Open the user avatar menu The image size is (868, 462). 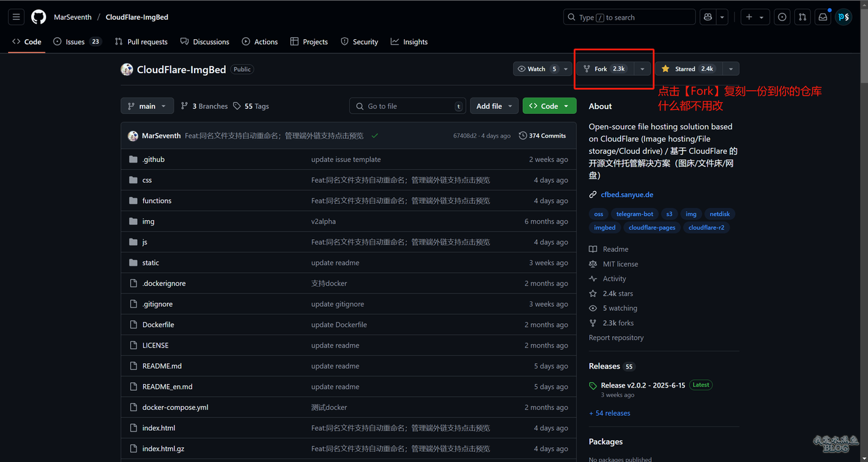(844, 17)
